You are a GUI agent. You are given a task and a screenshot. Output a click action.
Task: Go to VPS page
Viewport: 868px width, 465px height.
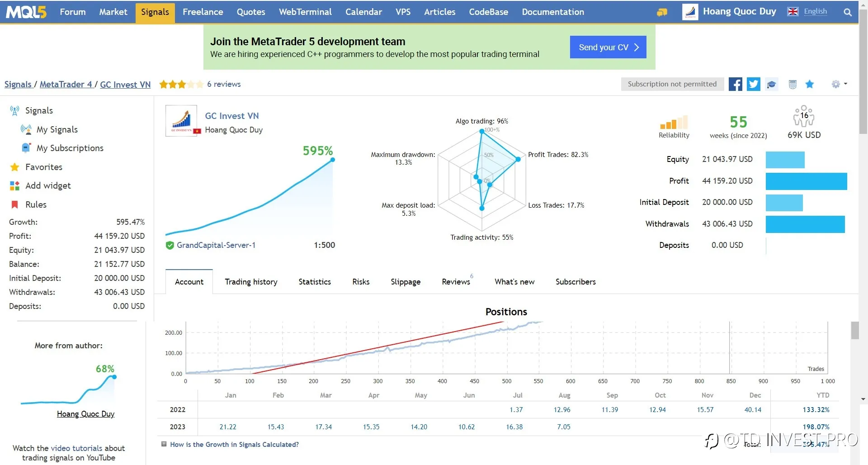[x=403, y=12]
